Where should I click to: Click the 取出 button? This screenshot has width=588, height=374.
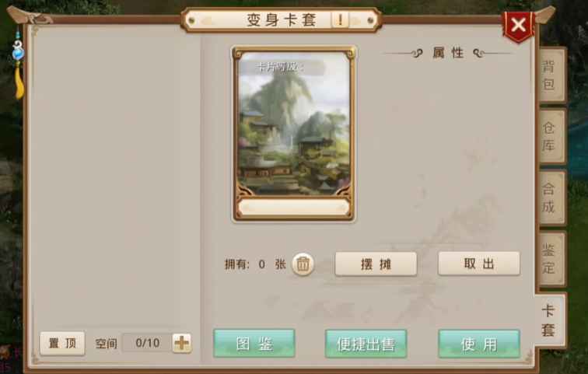pyautogui.click(x=479, y=264)
